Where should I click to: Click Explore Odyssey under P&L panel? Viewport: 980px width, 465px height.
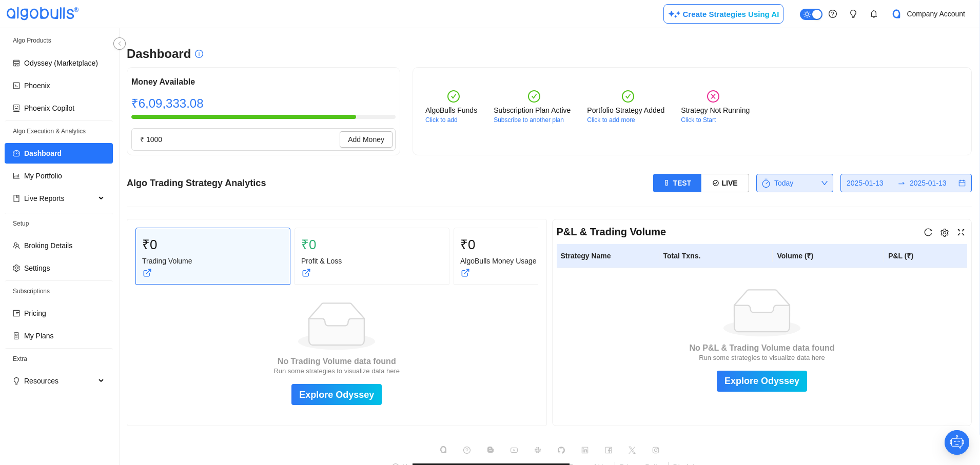tap(762, 381)
